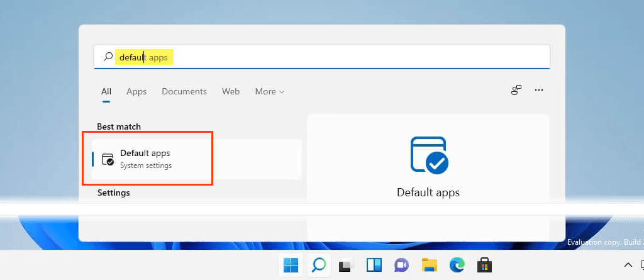Switch to the All tab
644x280 pixels.
[106, 92]
